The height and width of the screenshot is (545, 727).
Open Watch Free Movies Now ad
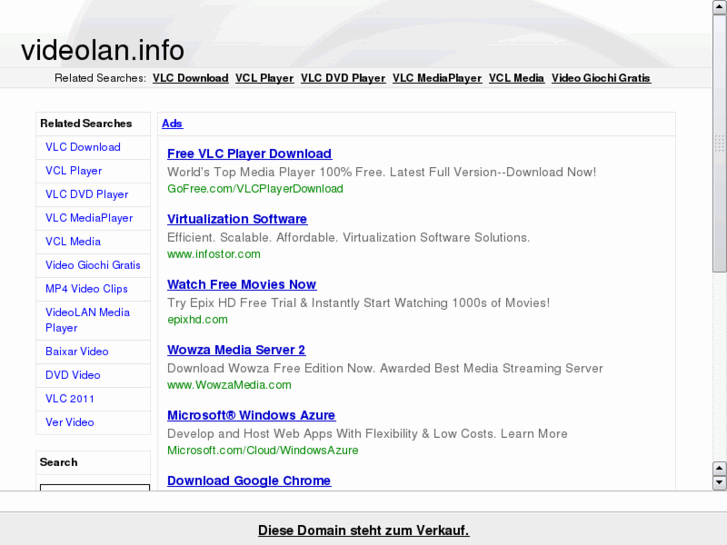pyautogui.click(x=242, y=284)
